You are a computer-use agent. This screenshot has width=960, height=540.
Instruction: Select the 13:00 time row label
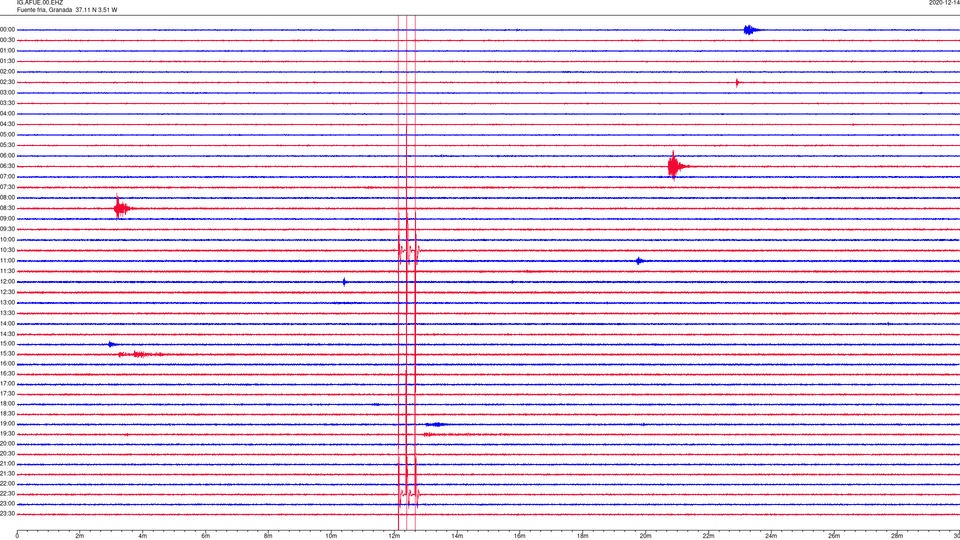[x=8, y=302]
